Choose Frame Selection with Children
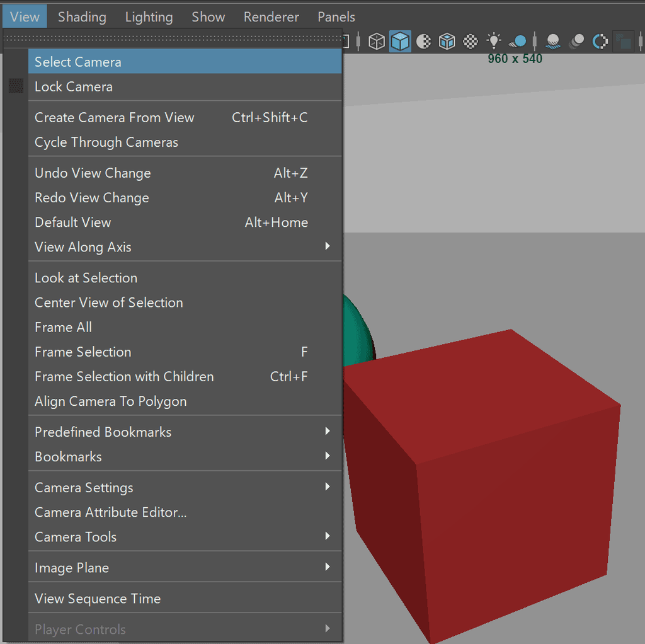Image resolution: width=645 pixels, height=644 pixels. pos(185,377)
